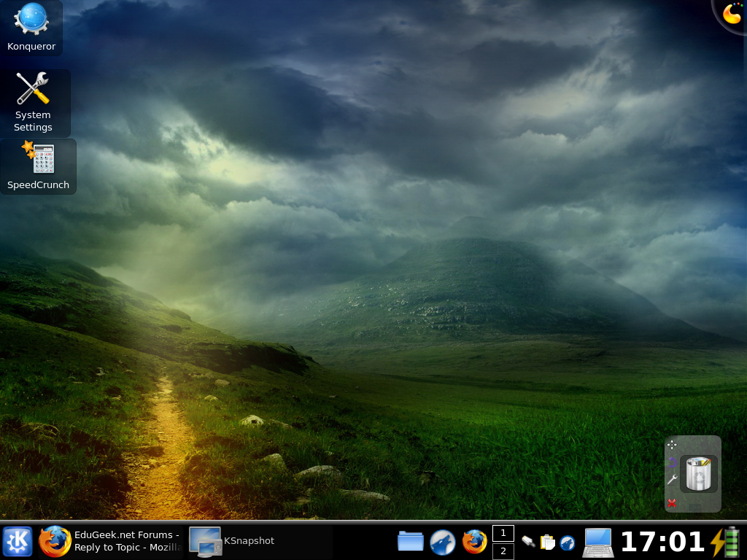Click the small wolf system tray icon

(x=567, y=542)
